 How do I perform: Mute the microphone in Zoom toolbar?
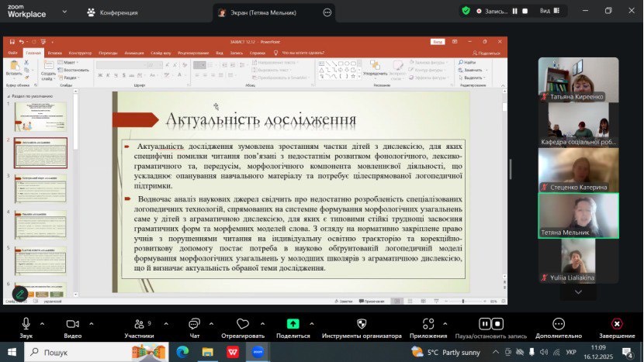tap(26, 324)
